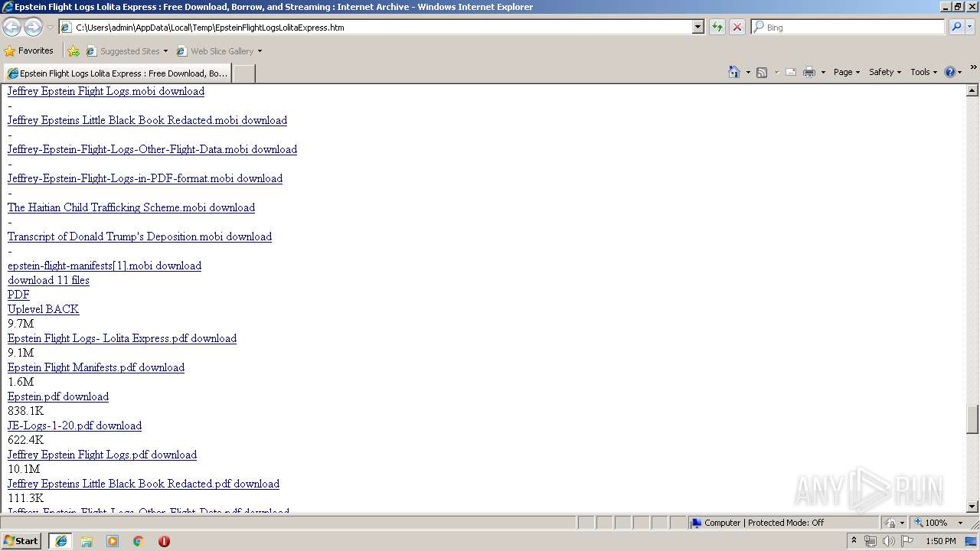Click the Bing search box
Viewport: 980px width, 551px height.
pos(848,27)
